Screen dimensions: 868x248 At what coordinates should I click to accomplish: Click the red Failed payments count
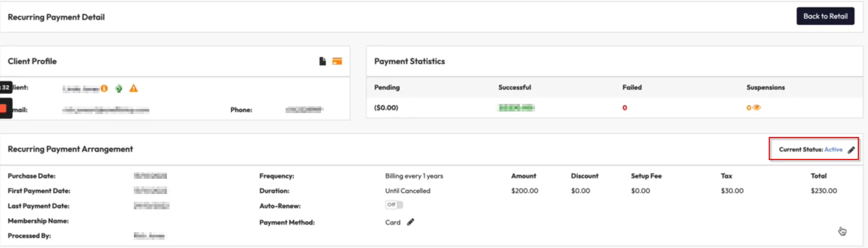(625, 108)
